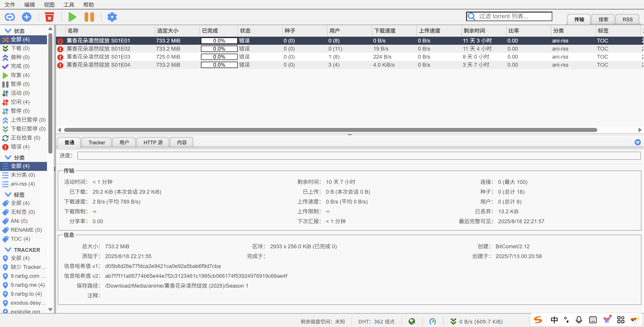Click the orange pause icon in toolbar
The width and height of the screenshot is (644, 327).
(x=89, y=17)
